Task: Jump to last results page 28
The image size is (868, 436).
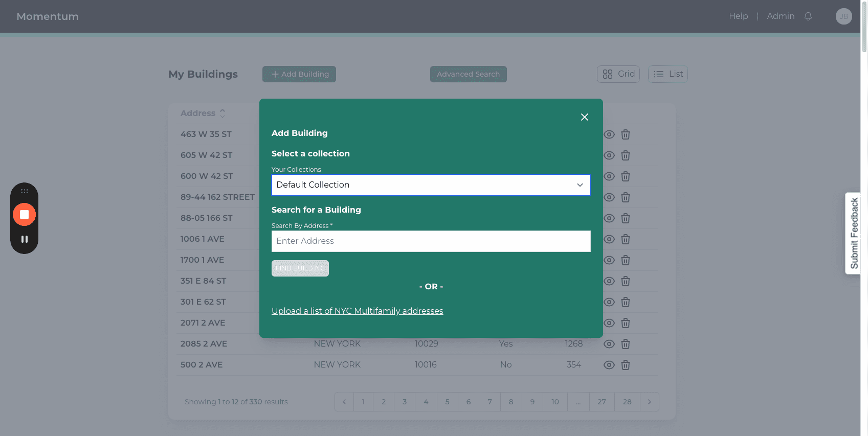Action: pyautogui.click(x=627, y=402)
